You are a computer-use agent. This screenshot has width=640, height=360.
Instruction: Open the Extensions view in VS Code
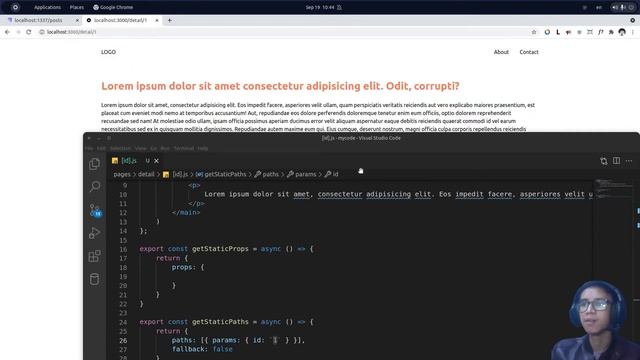95,256
